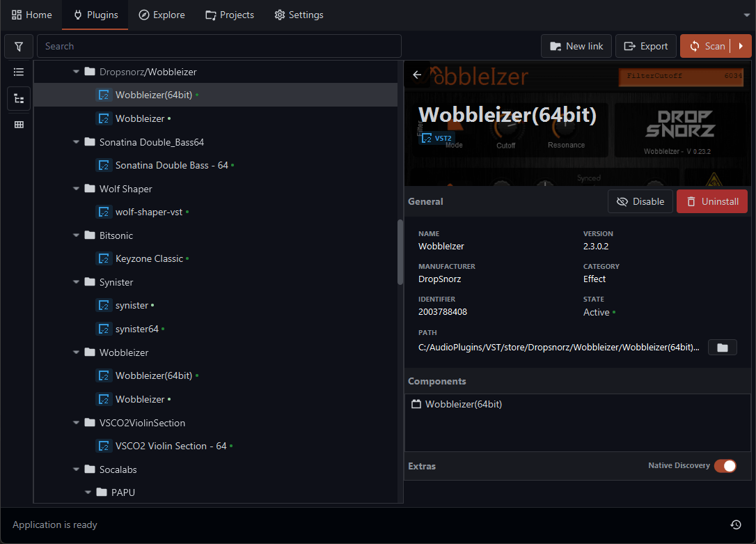The height and width of the screenshot is (544, 756).
Task: Open plugin path folder icon
Action: (723, 348)
